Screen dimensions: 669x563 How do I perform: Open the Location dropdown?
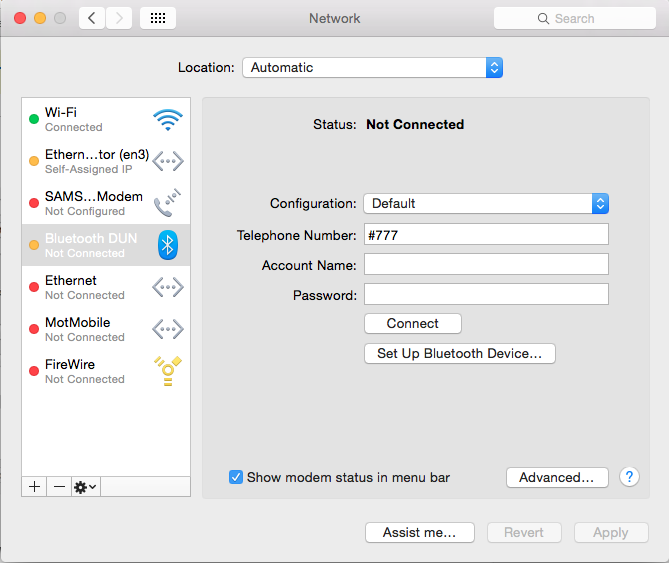[372, 67]
